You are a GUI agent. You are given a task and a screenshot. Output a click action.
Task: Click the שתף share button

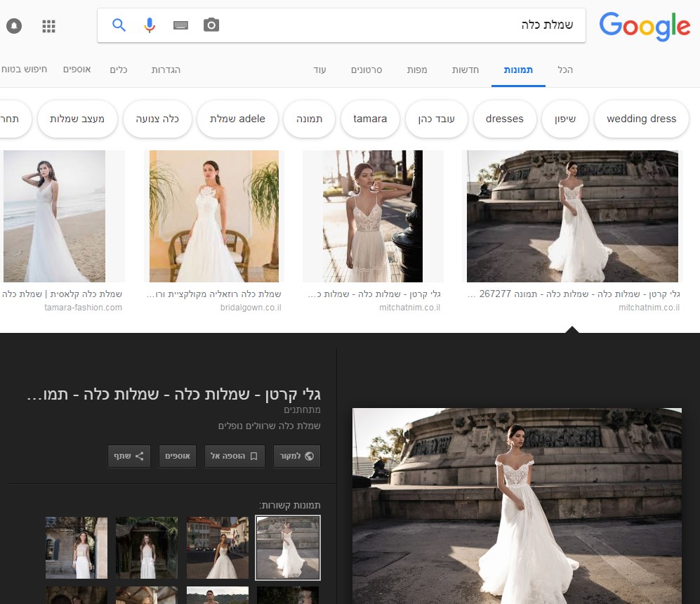coord(129,456)
